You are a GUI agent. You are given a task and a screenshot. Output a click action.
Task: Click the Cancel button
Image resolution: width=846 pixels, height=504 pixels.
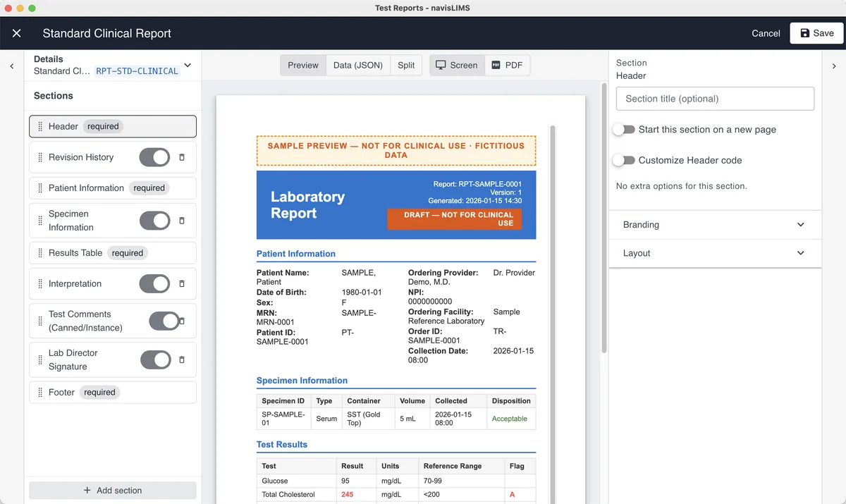[766, 33]
